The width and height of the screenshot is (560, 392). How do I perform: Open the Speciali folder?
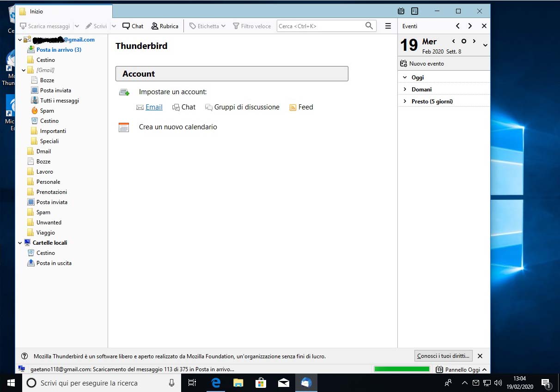click(x=49, y=141)
